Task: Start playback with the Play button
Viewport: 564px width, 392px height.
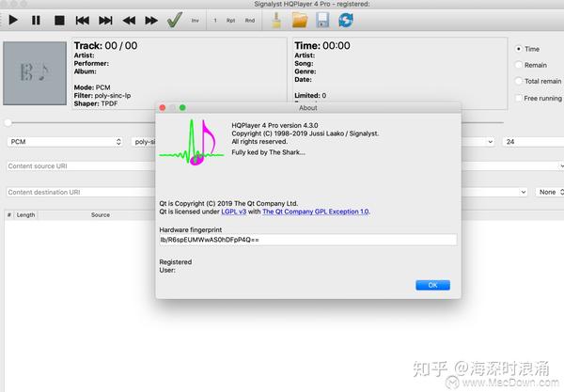Action: click(x=13, y=20)
